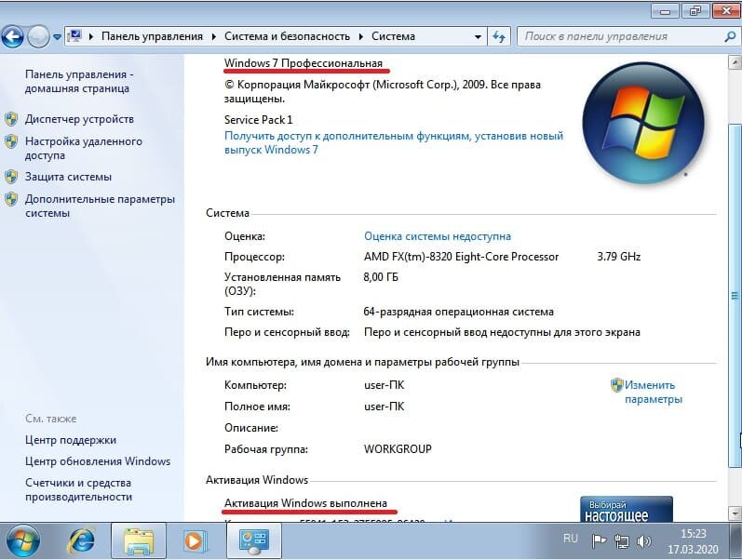Image resolution: width=742 pixels, height=560 pixels.
Task: Click 64-разрядная операционная система value
Action: click(458, 312)
